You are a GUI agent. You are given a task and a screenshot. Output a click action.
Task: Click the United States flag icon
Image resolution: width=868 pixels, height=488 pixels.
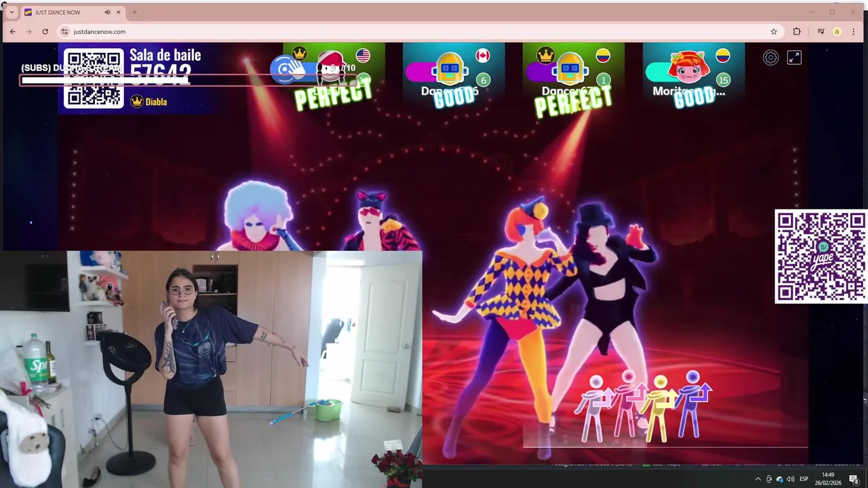click(x=363, y=56)
